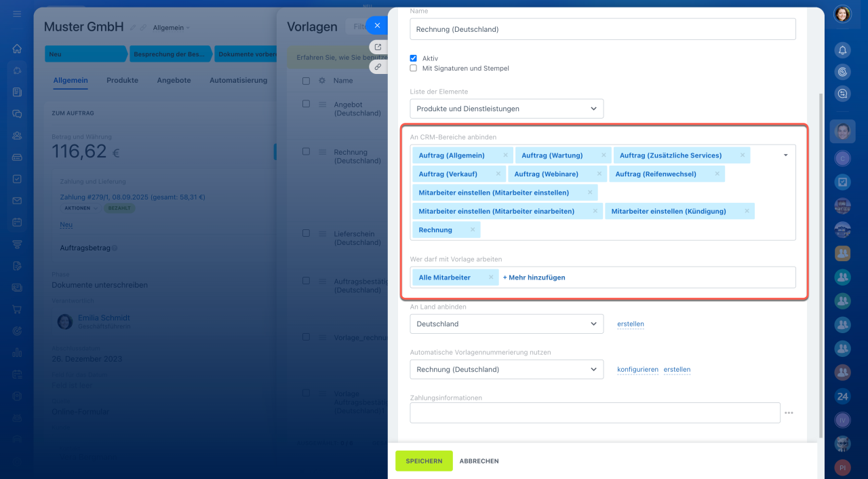Go to home icon in left sidebar
This screenshot has height=479, width=868.
coord(17,49)
